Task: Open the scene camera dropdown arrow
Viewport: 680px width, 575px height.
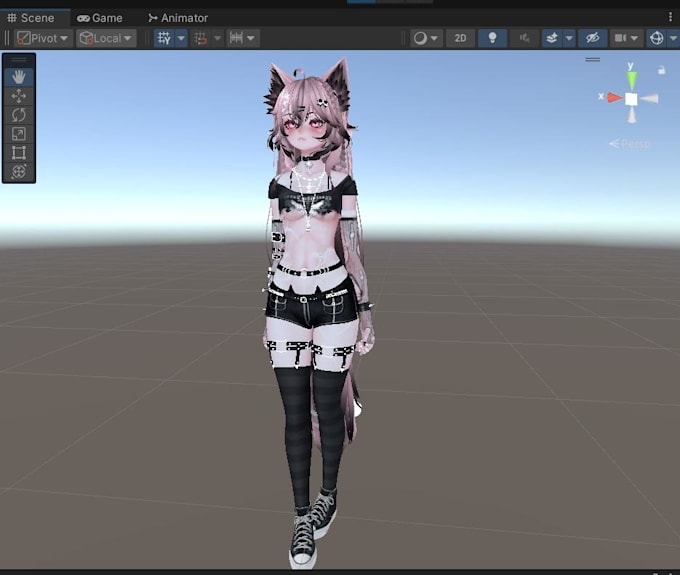Action: [x=634, y=38]
